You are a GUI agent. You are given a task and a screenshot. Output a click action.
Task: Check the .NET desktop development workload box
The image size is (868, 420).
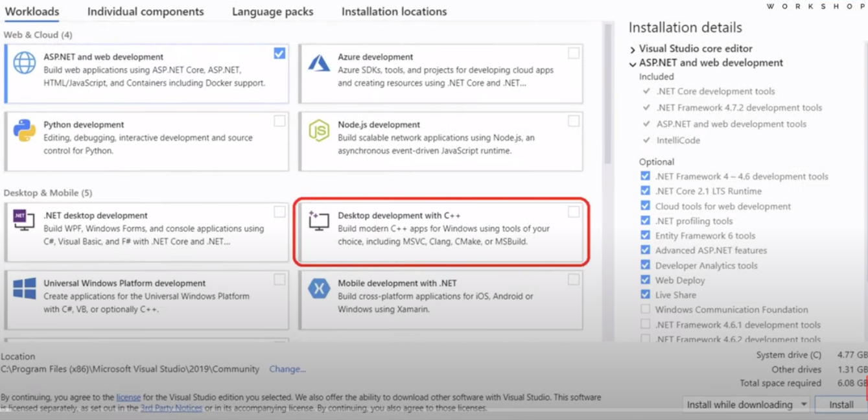click(279, 211)
